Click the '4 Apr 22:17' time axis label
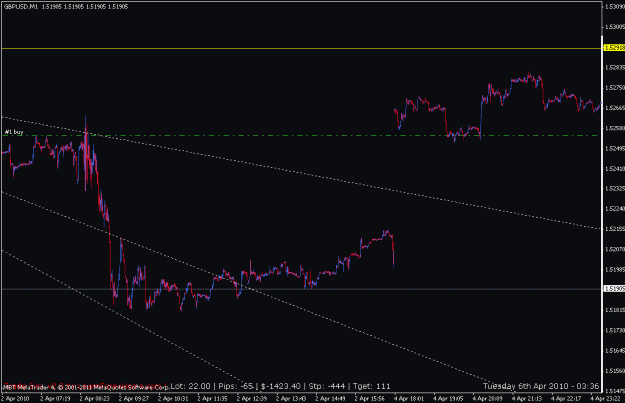This screenshot has width=625, height=403. point(566,398)
